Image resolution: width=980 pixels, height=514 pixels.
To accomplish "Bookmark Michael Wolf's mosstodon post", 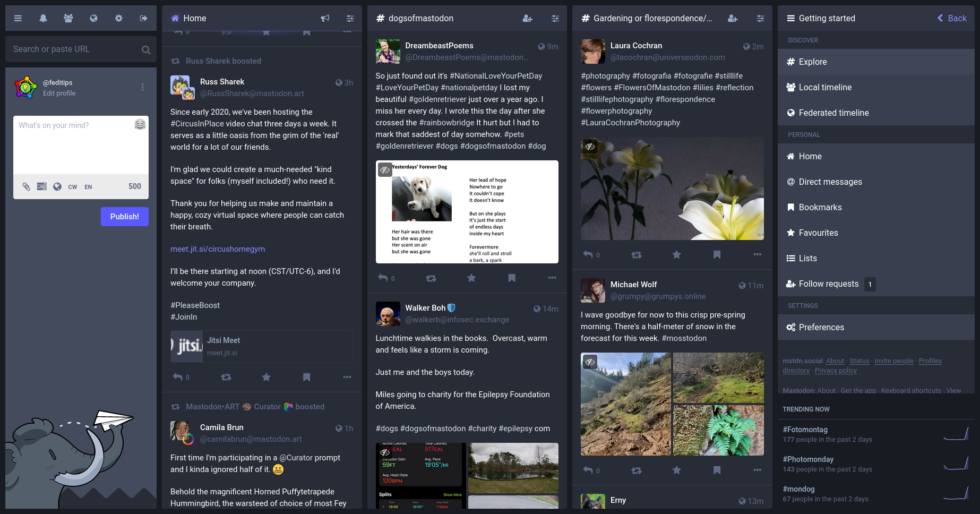I will 717,470.
